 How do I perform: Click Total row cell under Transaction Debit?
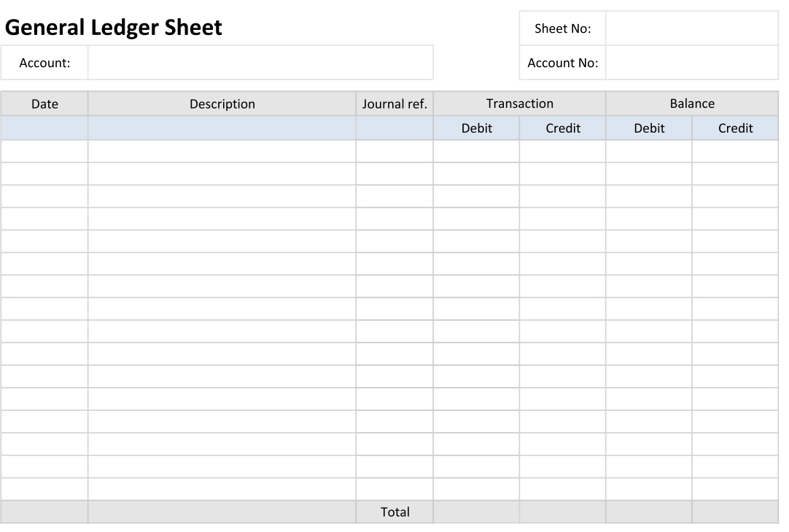point(476,512)
